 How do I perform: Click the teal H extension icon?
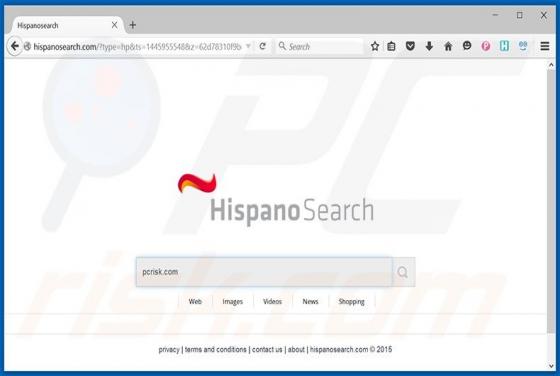pyautogui.click(x=504, y=46)
